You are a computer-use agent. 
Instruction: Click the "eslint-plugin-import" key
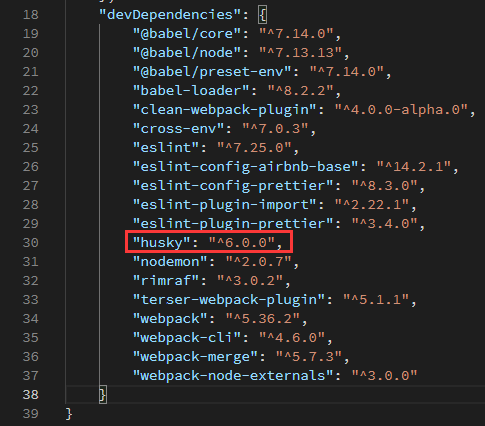point(225,205)
